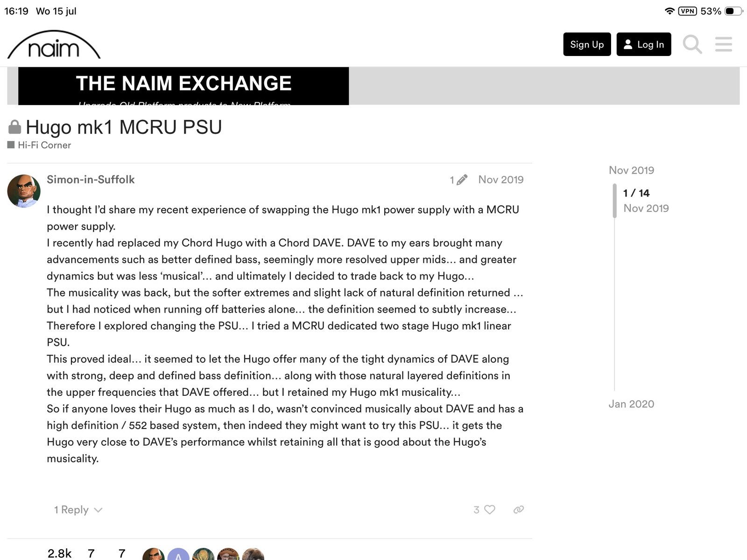
Task: View post edit history pencil icon
Action: pos(458,180)
